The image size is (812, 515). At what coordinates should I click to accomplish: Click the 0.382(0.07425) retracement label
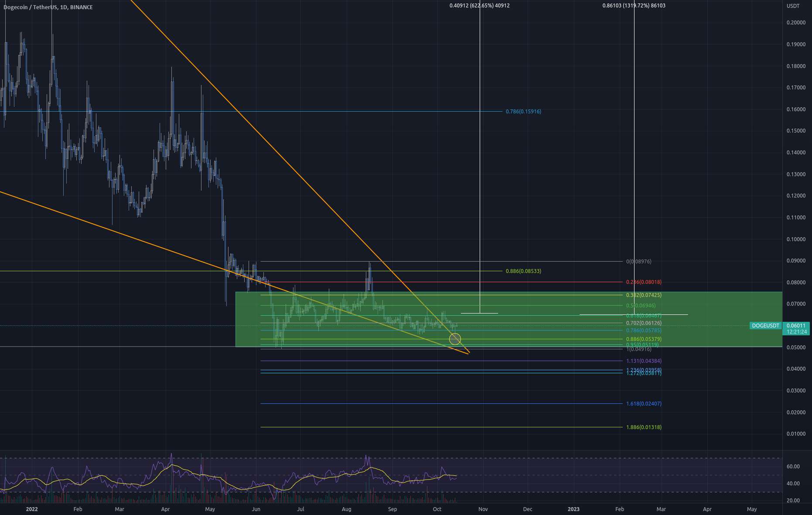pos(644,295)
